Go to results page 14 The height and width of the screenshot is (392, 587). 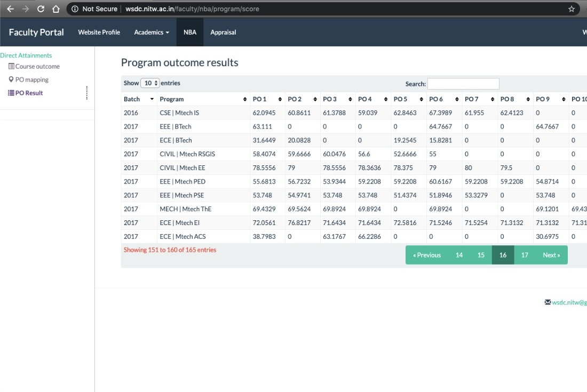[459, 255]
